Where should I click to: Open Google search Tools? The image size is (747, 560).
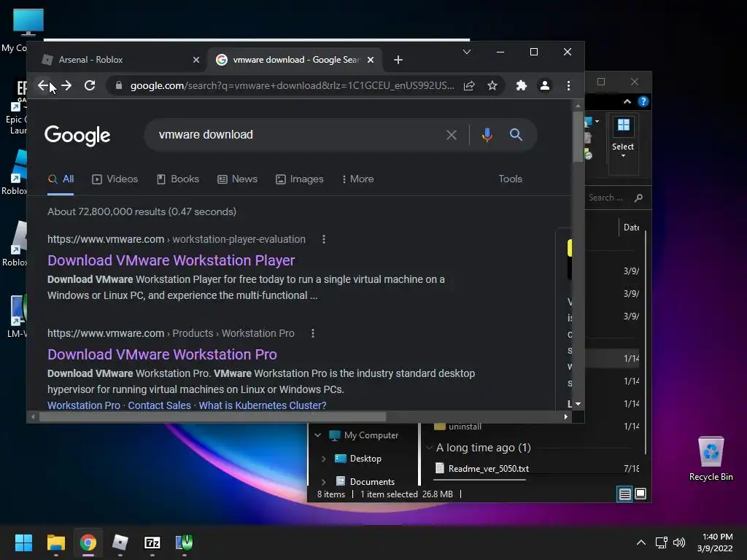point(510,179)
